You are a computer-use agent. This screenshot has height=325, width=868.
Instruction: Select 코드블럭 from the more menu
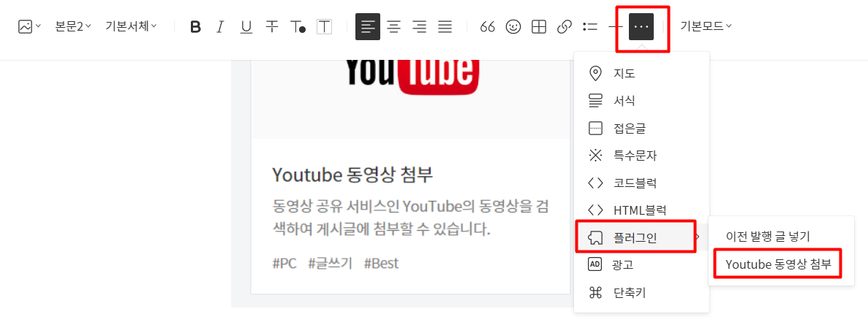click(641, 183)
